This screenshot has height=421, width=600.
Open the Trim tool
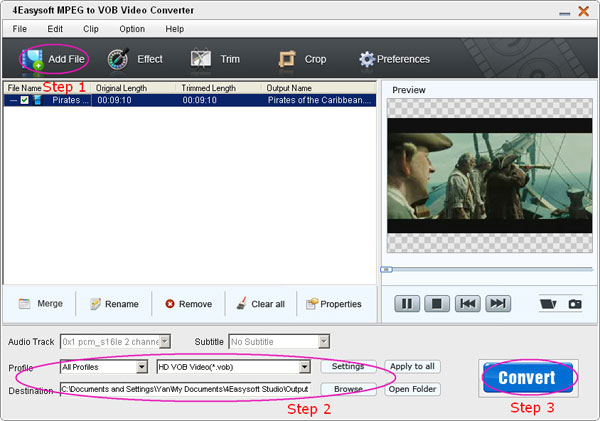(215, 59)
